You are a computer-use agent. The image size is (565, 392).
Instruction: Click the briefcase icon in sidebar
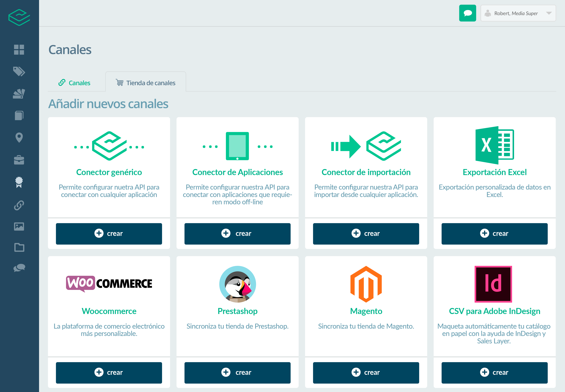(19, 160)
